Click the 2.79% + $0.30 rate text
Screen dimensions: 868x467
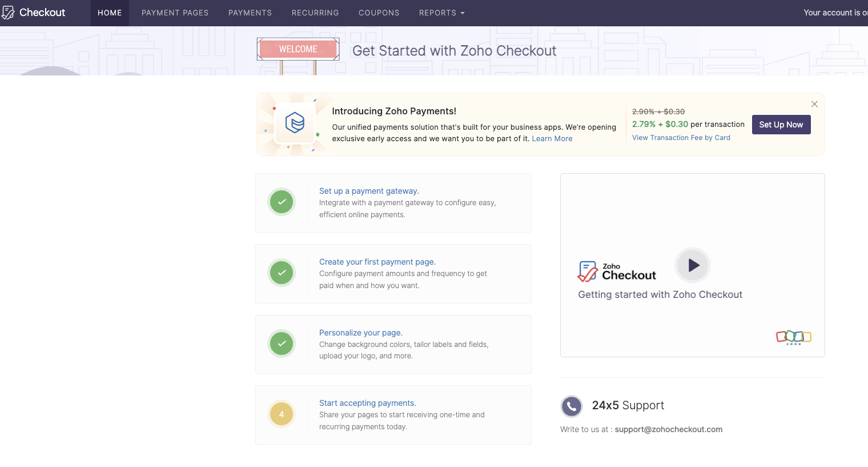[660, 124]
